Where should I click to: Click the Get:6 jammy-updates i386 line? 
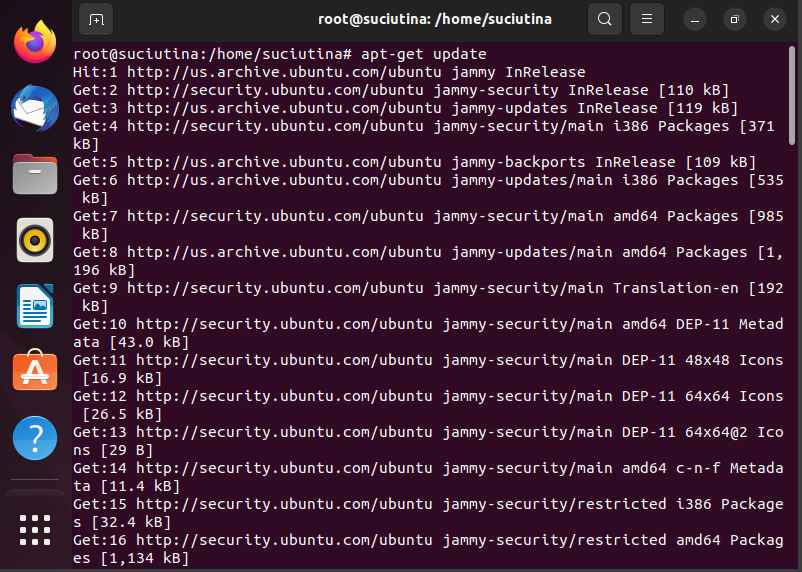[428, 189]
